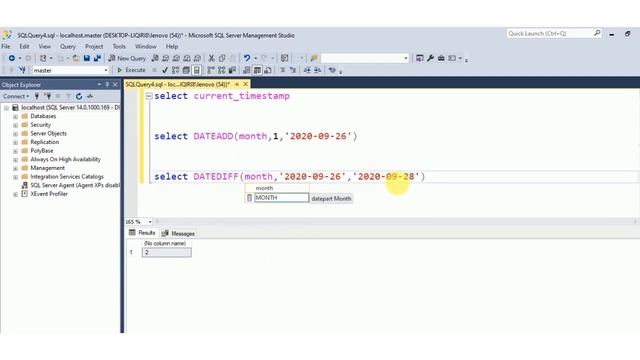Open file using the folder icon
The height and width of the screenshot is (360, 640).
pos(76,58)
